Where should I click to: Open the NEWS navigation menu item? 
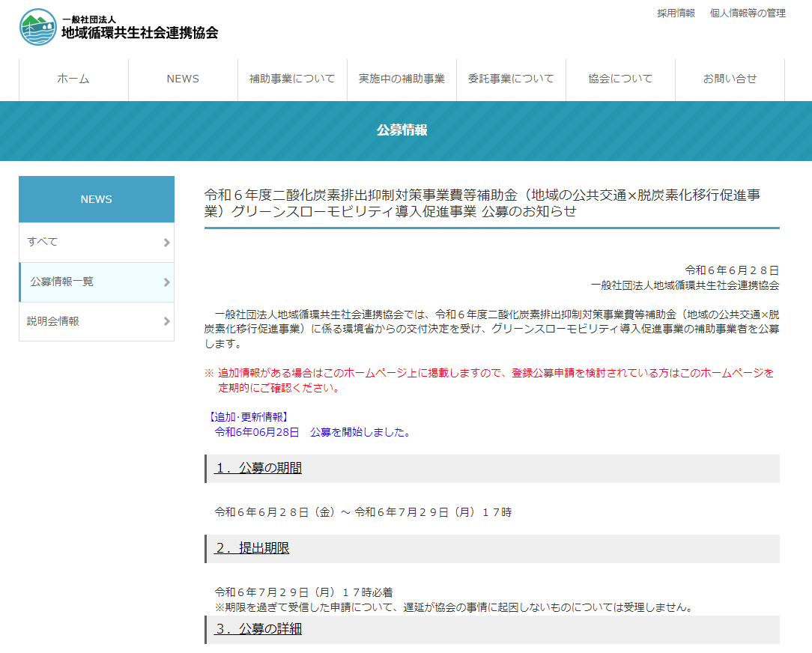pos(183,79)
